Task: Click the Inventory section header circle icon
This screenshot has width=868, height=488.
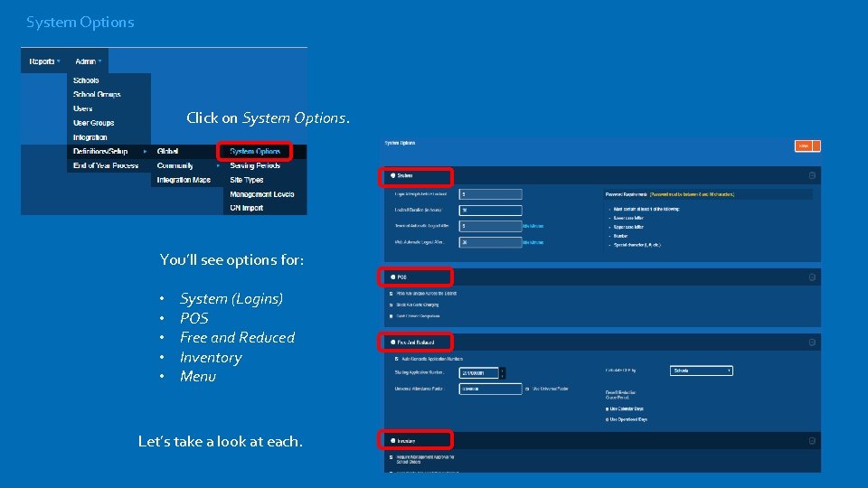Action: point(393,441)
